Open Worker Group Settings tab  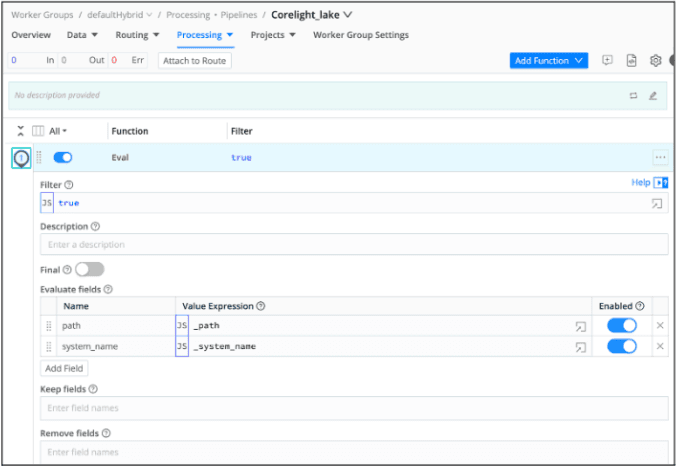[x=360, y=35]
